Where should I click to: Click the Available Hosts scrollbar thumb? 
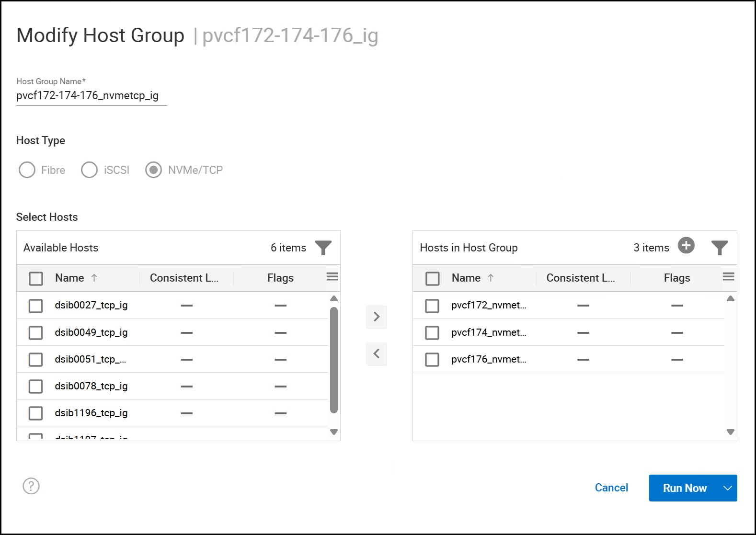point(334,360)
